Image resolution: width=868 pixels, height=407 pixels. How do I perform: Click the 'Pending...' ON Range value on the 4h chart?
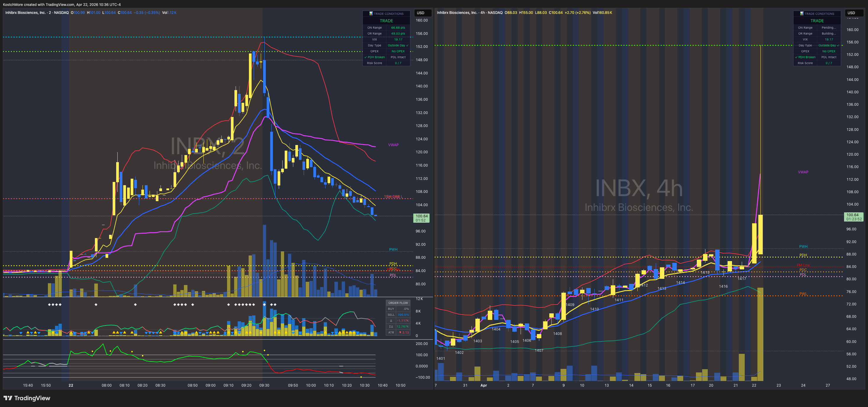tap(829, 27)
